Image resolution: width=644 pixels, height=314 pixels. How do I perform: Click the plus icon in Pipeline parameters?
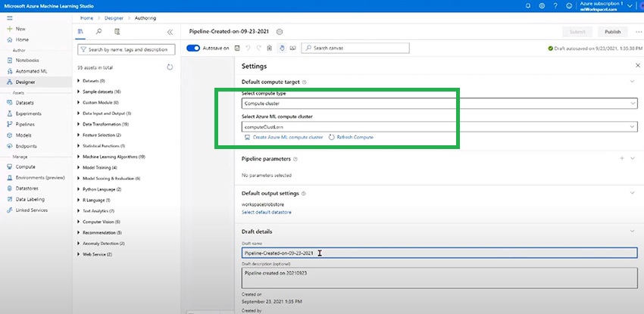(622, 158)
